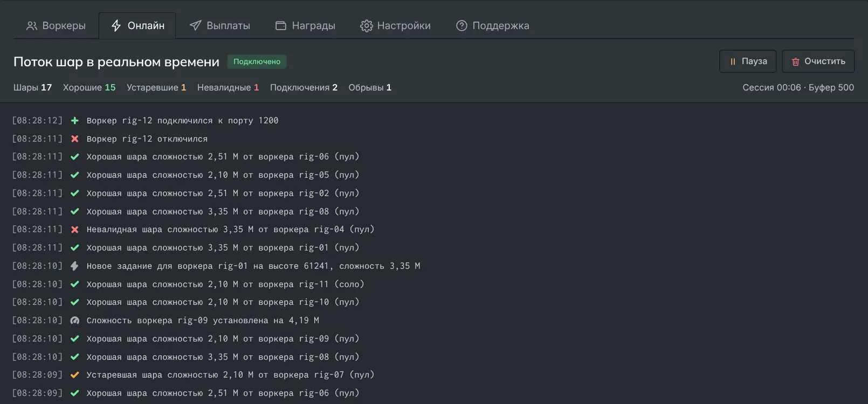Click the Сессия 00:06 · Буфер 500 status text

(798, 87)
